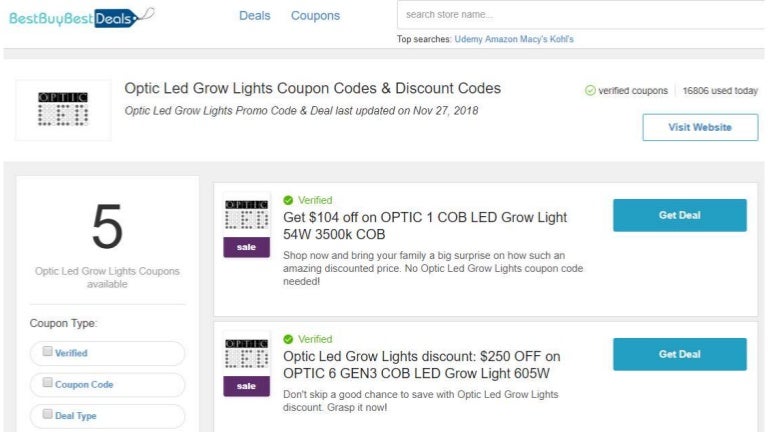This screenshot has height=432, width=768.
Task: Click the Visit Website button
Action: pos(699,127)
